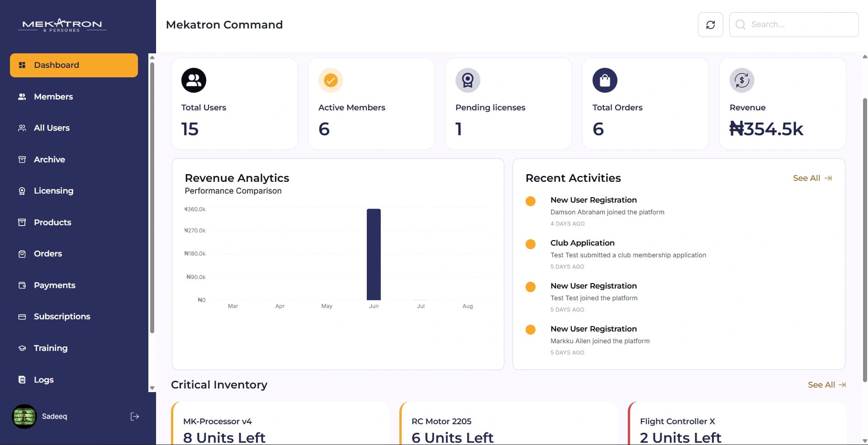Screen dimensions: 868x445
Task: Click the sidebar scrollbar up arrow
Action: click(x=152, y=57)
